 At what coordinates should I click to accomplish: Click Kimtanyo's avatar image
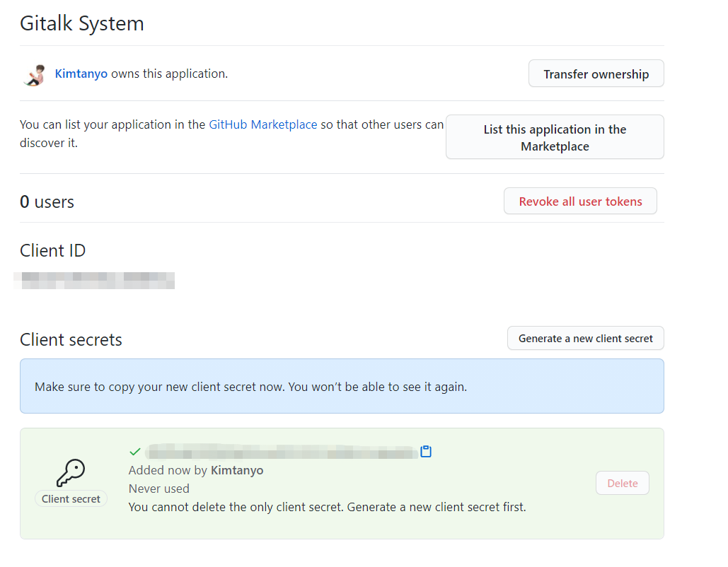(35, 75)
